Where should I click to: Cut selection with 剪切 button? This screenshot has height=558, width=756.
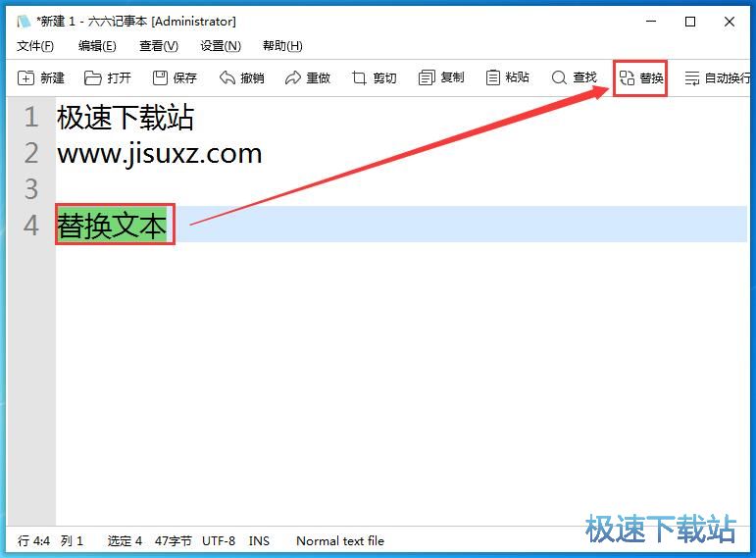tap(375, 77)
